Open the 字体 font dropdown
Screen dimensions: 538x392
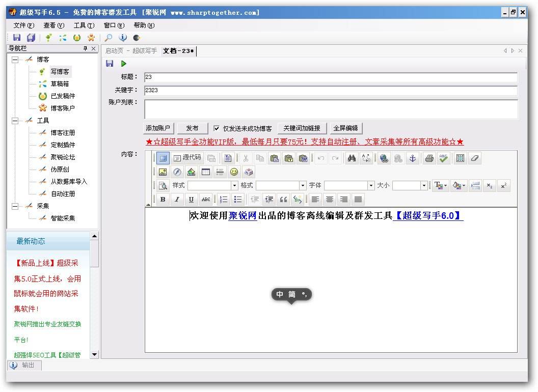[349, 185]
